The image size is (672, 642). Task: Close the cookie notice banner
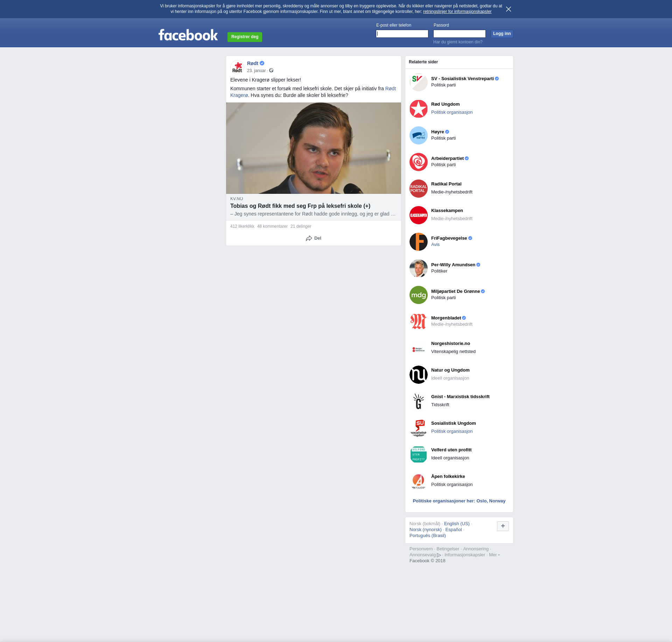[509, 9]
